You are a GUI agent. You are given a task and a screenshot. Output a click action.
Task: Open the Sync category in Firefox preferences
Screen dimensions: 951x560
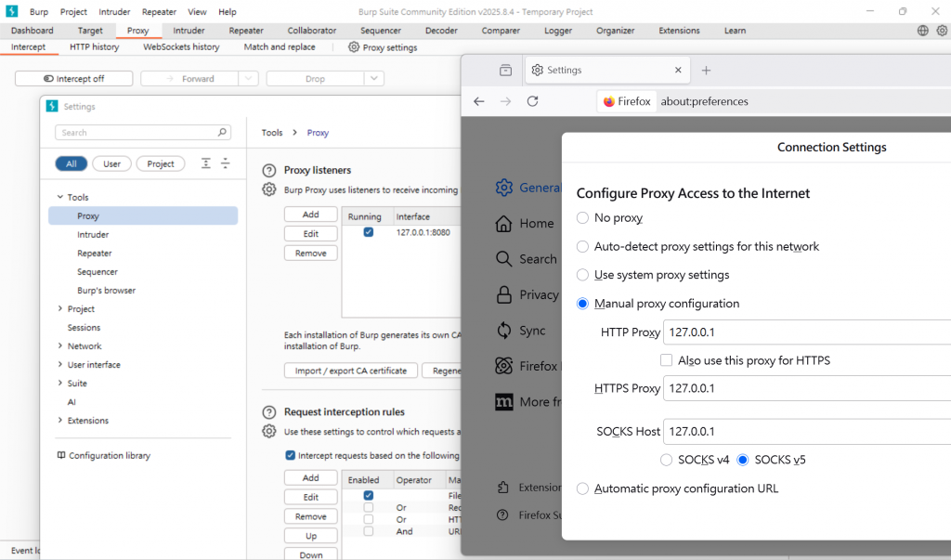(x=504, y=331)
